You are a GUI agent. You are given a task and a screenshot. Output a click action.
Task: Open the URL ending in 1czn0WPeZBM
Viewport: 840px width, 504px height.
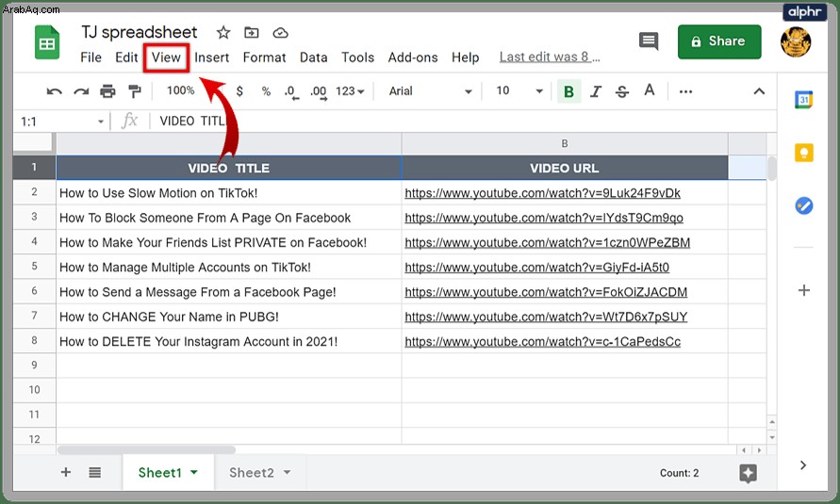click(x=548, y=243)
